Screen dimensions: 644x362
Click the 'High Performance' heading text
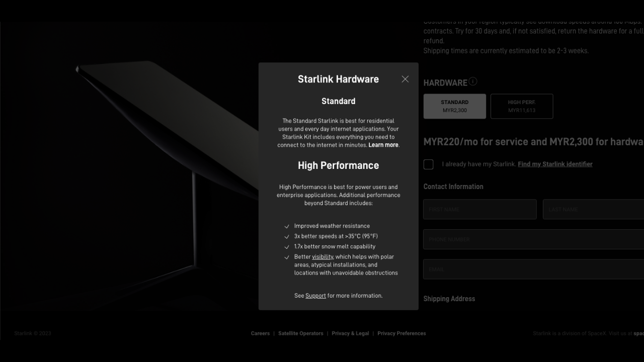point(339,165)
